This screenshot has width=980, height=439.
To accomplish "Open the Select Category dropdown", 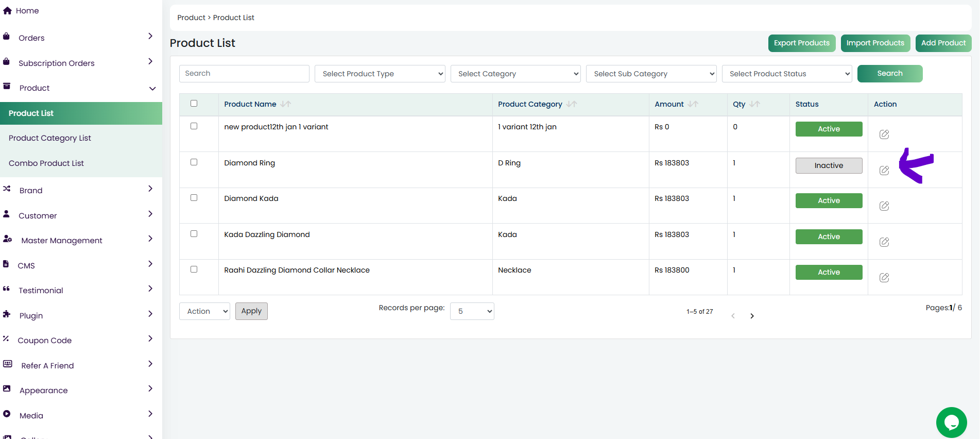I will coord(515,74).
